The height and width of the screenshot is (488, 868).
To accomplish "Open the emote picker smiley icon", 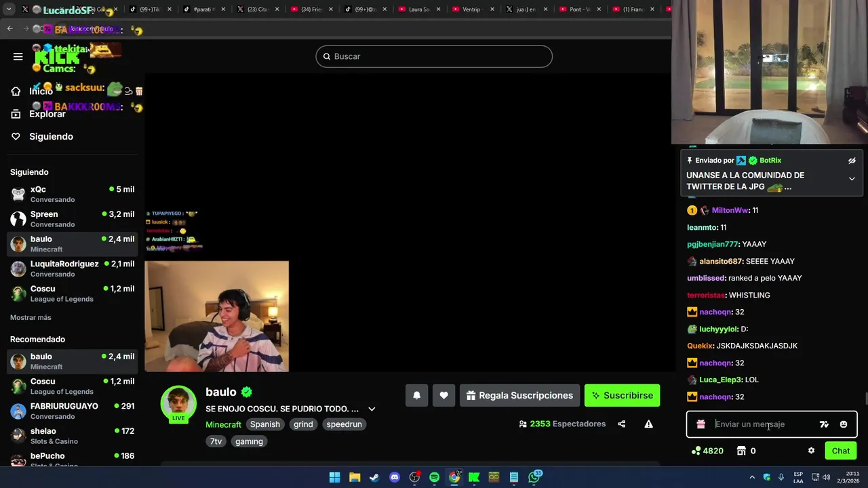I will [x=844, y=424].
